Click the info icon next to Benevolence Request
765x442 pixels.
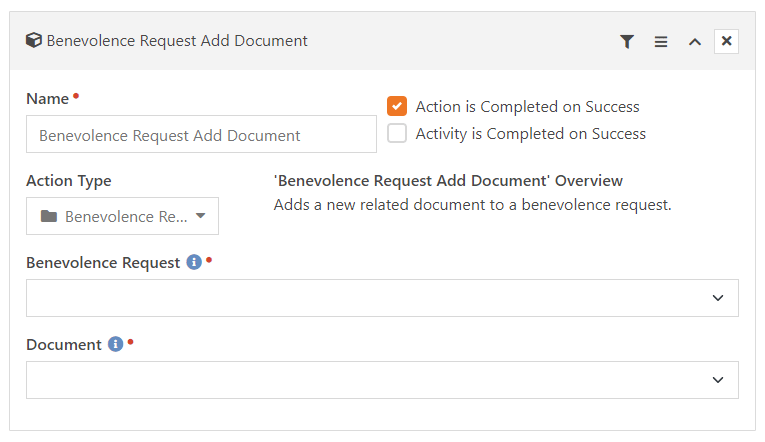pyautogui.click(x=194, y=262)
